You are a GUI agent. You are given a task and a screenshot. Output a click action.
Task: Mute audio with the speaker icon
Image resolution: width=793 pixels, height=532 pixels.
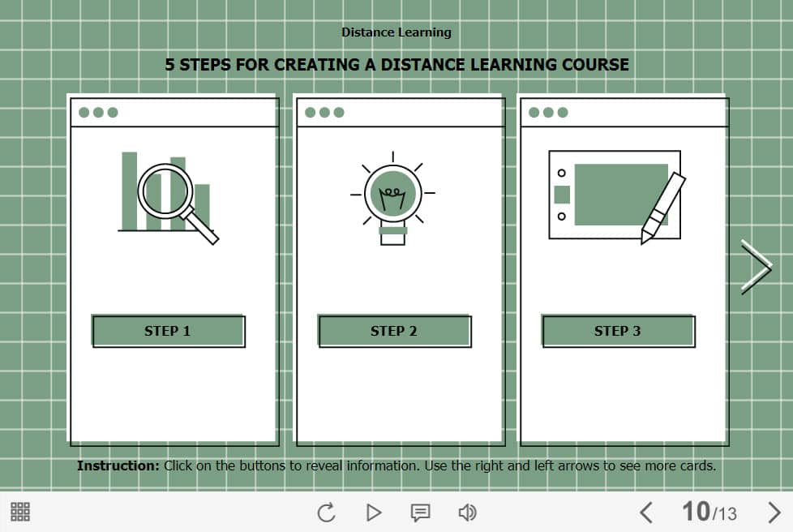pyautogui.click(x=467, y=512)
